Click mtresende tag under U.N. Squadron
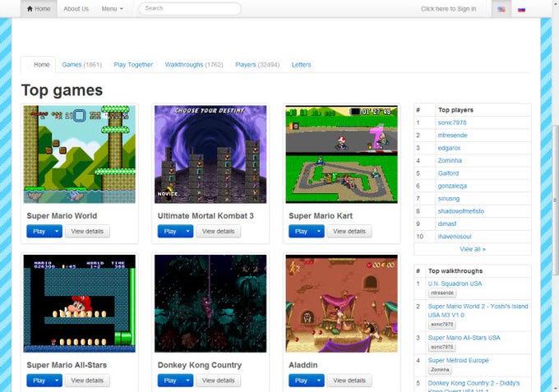The height and width of the screenshot is (392, 559). click(x=442, y=293)
